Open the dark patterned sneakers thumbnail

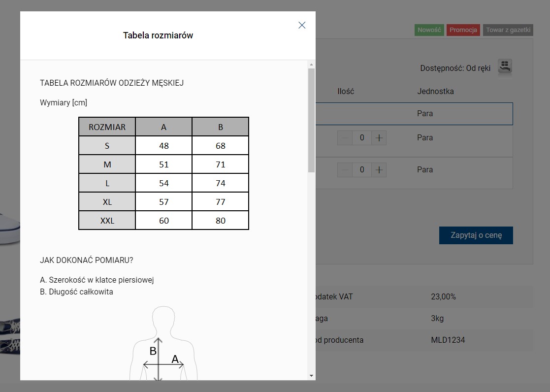(10, 335)
